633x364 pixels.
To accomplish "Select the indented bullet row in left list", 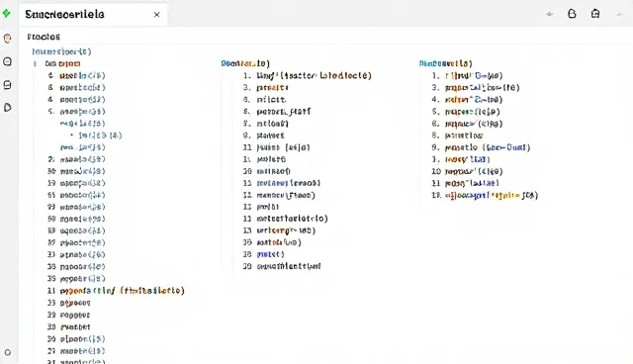I will [x=96, y=136].
